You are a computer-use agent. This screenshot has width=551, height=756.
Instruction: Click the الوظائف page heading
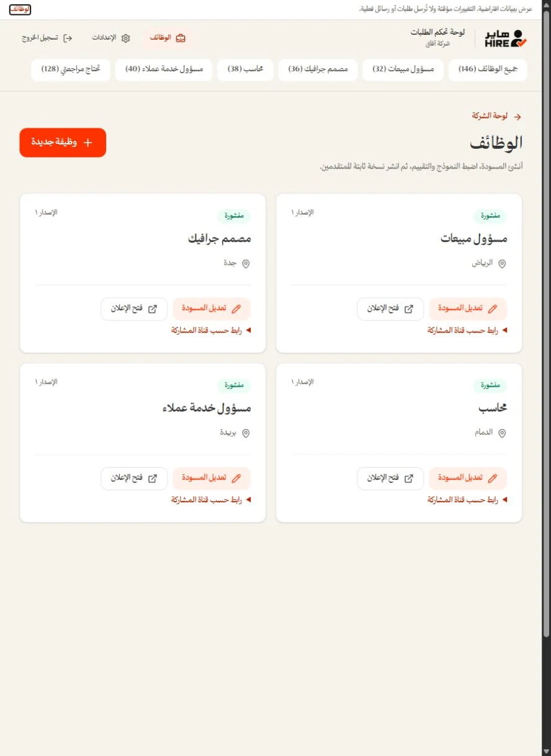496,143
